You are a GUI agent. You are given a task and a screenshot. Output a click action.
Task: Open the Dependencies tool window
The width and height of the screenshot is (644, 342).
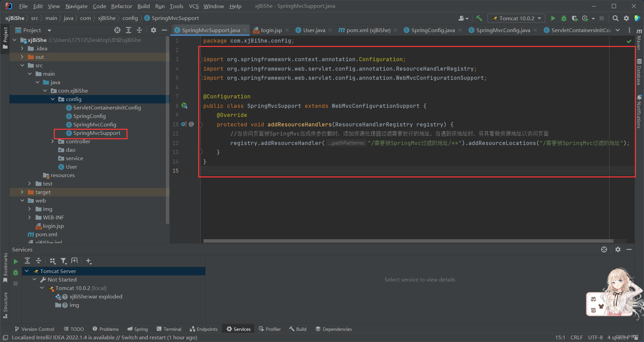click(x=333, y=329)
